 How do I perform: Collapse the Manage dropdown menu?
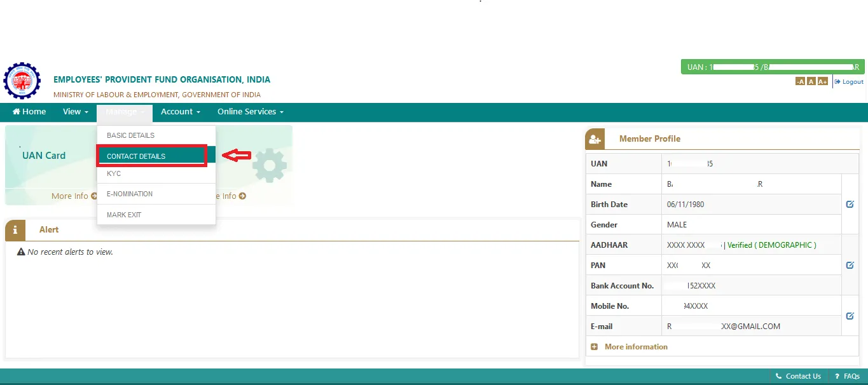point(125,112)
